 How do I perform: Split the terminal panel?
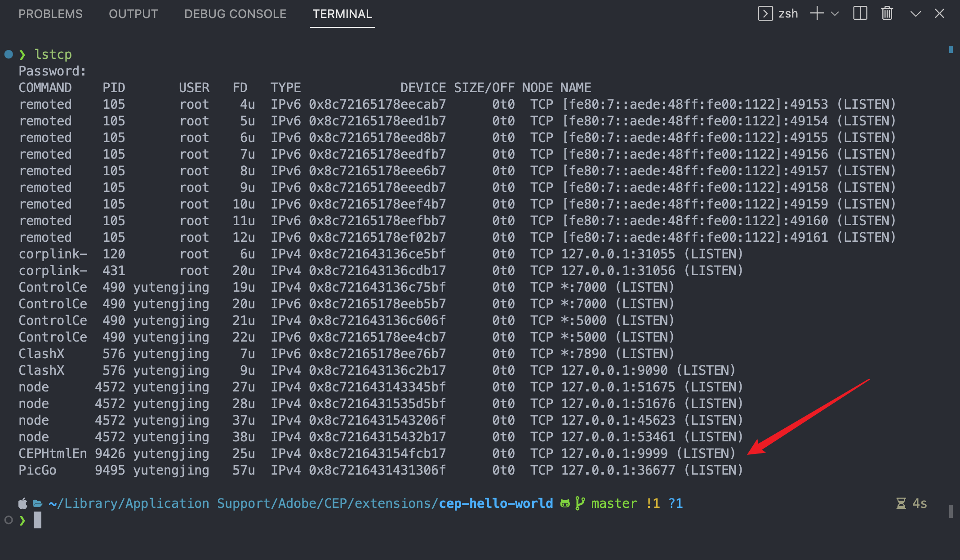[860, 13]
